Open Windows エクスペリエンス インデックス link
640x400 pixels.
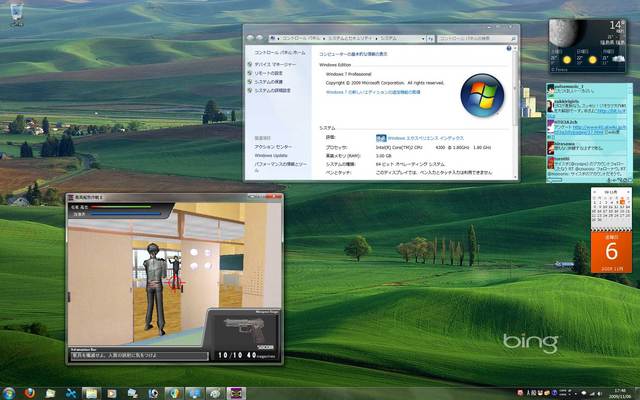pos(426,138)
